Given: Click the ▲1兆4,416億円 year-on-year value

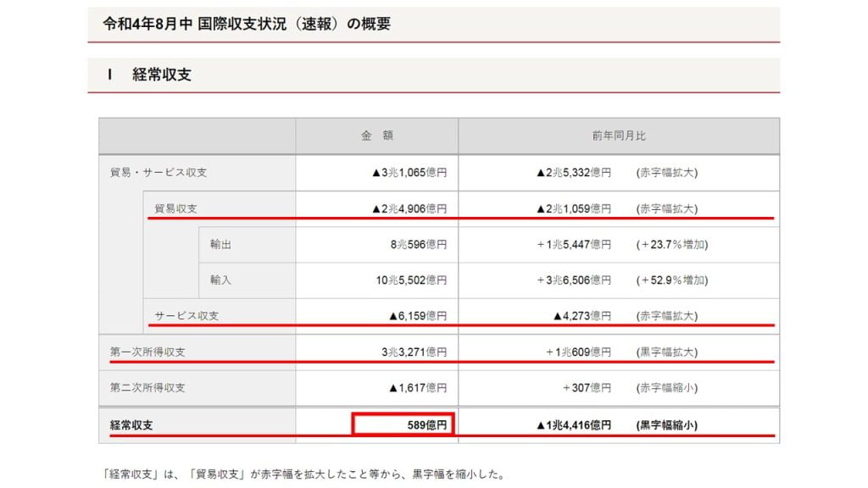Looking at the screenshot, I should [x=573, y=424].
